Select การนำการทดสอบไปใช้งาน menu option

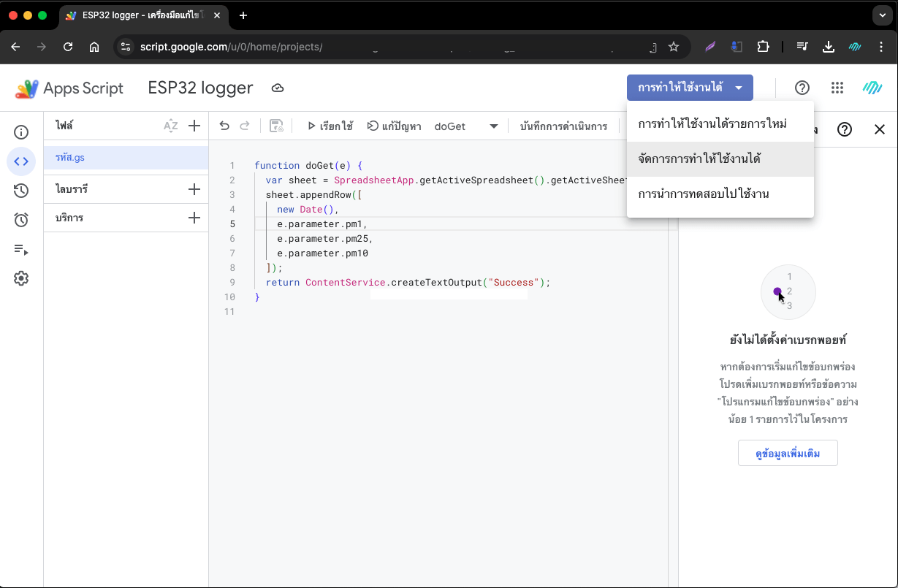click(703, 194)
